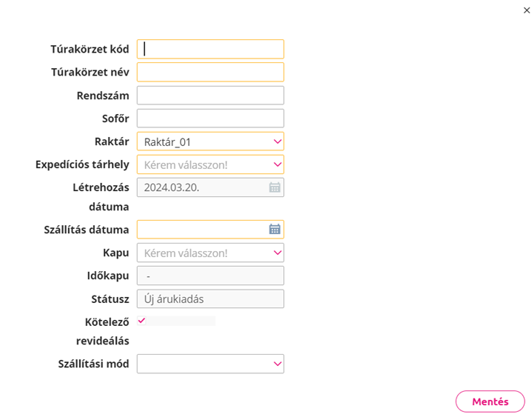Click the Státusz field showing Új árukiadás
The height and width of the screenshot is (417, 532).
(x=210, y=298)
